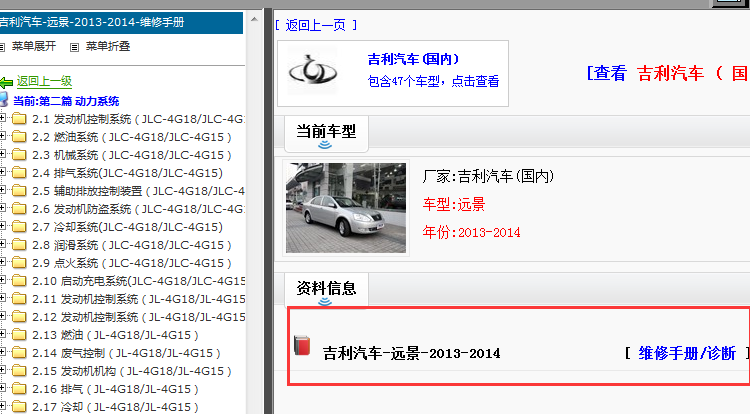Open 2.12 发动机控制系统 tree item
The width and height of the screenshot is (750, 414).
pos(138,317)
